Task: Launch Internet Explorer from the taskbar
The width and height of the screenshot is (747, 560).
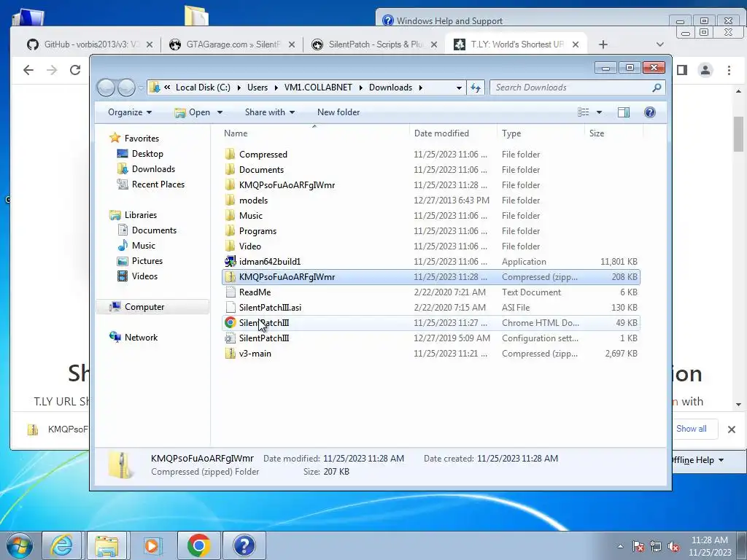Action: point(62,545)
